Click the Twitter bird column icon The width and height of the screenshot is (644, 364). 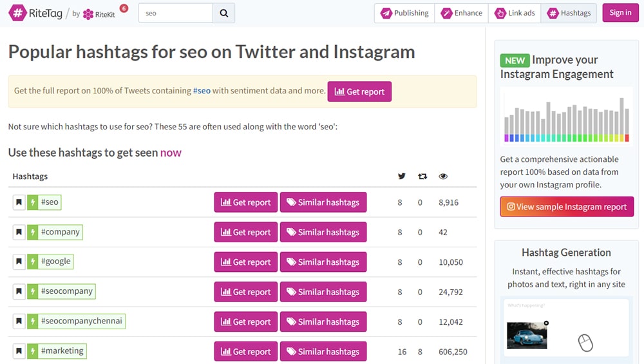coord(402,177)
